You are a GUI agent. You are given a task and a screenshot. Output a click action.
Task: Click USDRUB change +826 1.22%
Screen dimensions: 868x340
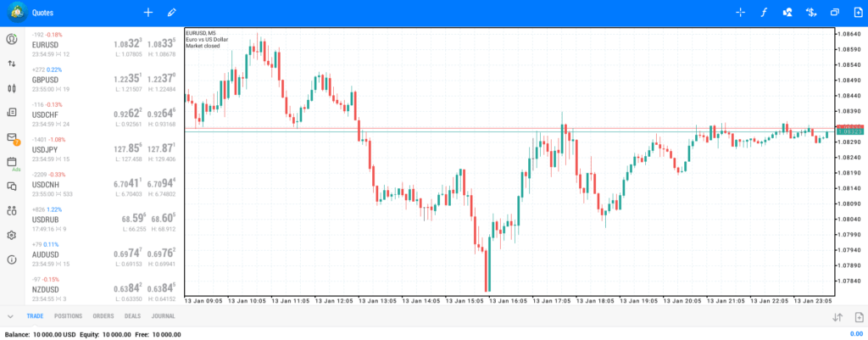click(x=47, y=209)
